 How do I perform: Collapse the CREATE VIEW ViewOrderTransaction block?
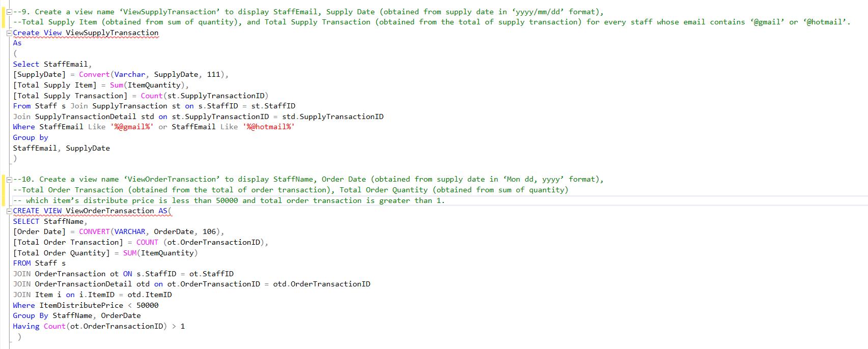point(9,211)
